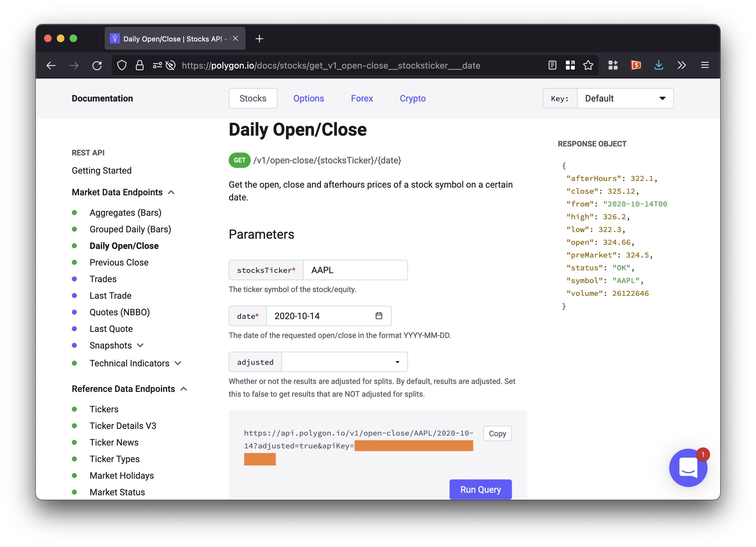The height and width of the screenshot is (547, 756).
Task: Collapse the Market Data Endpoints section
Action: (171, 192)
